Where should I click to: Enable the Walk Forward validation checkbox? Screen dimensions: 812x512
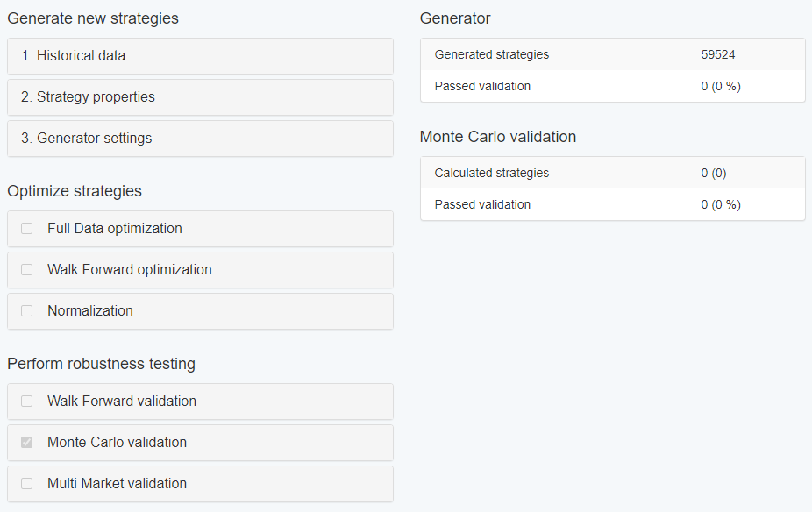[x=27, y=402]
